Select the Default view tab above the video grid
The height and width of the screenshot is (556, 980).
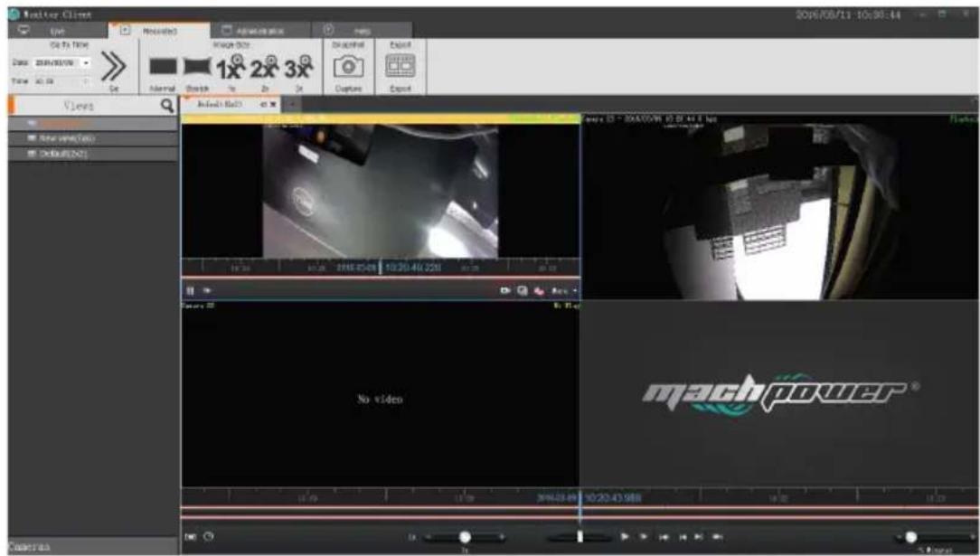(220, 104)
